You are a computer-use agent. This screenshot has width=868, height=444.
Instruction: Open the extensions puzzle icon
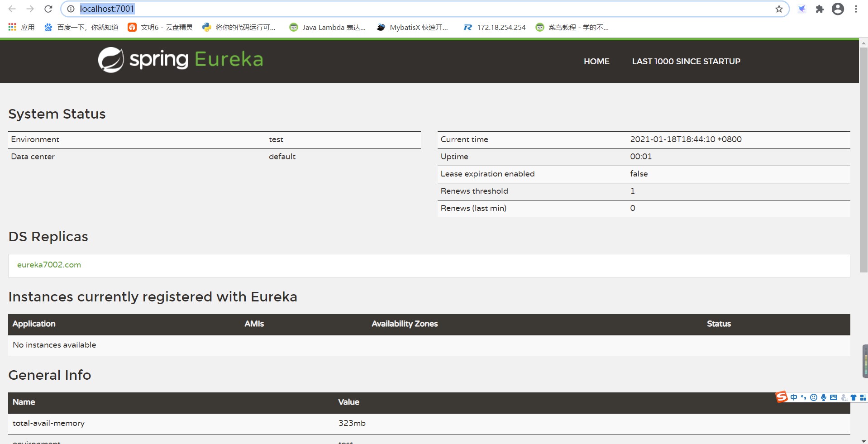820,9
